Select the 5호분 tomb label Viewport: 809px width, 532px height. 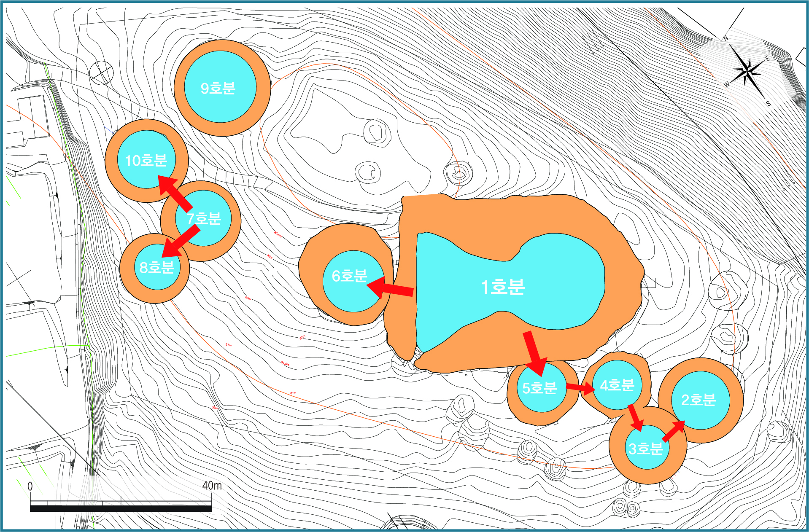tap(539, 388)
